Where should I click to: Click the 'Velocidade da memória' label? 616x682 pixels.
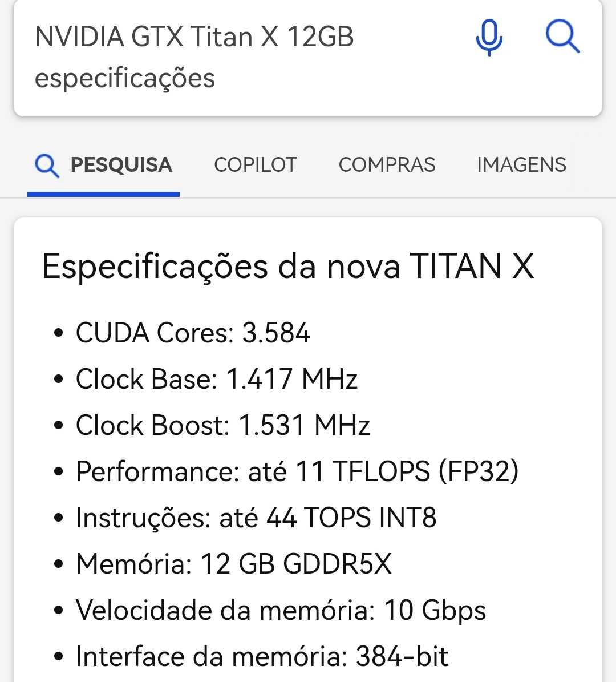(x=225, y=611)
